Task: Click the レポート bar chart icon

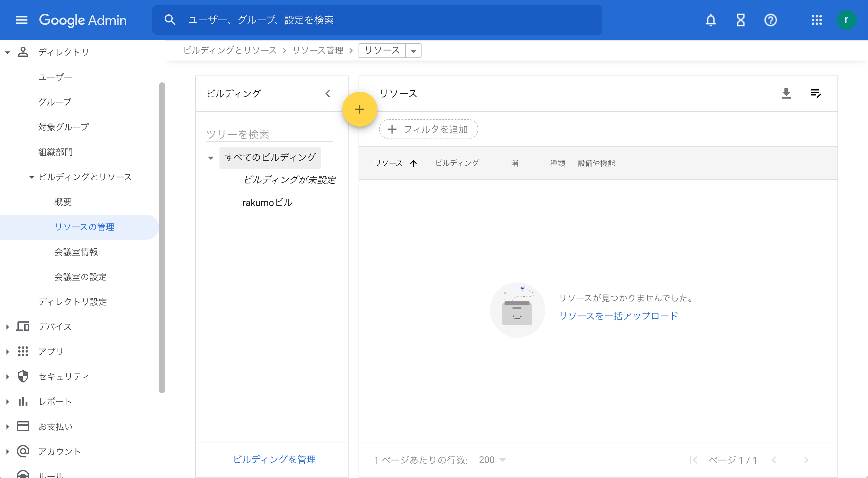Action: [23, 401]
